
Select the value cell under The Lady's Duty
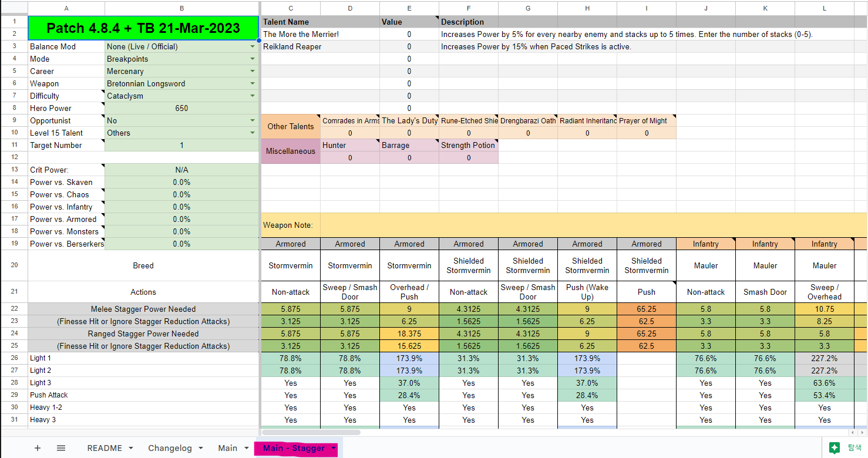409,133
